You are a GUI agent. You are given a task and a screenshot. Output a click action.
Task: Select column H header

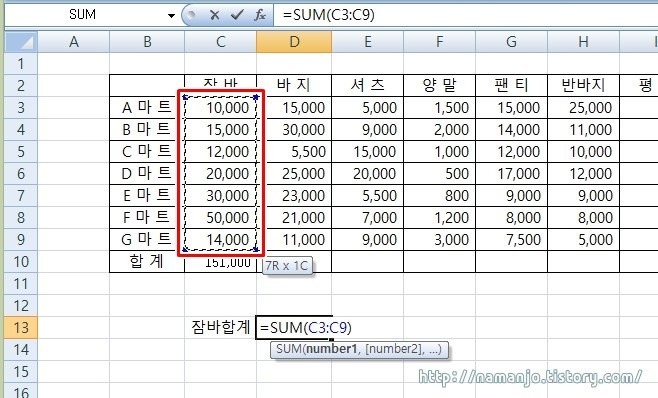[x=583, y=42]
